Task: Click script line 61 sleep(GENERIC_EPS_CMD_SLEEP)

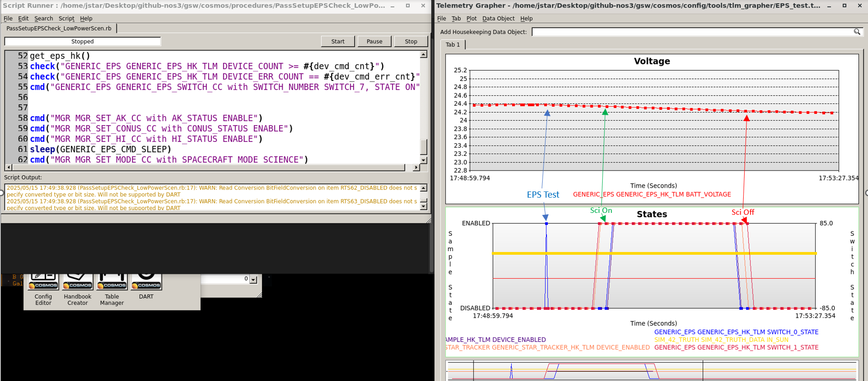Action: (101, 149)
